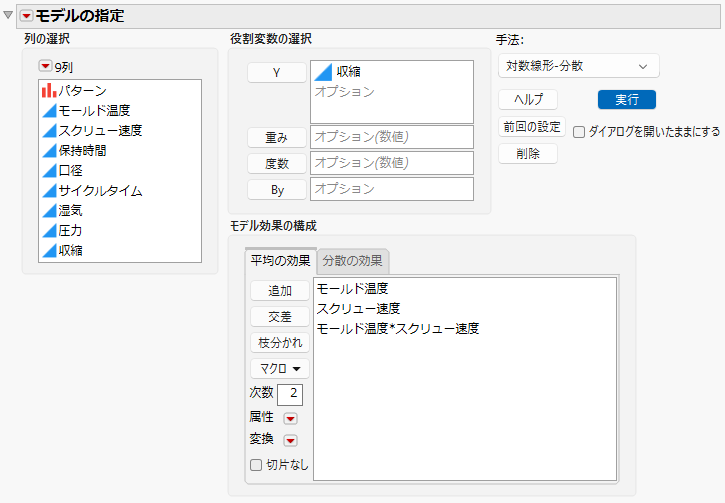Select サイクルタイム in the column list
Screen dimensions: 725x503
(100, 190)
